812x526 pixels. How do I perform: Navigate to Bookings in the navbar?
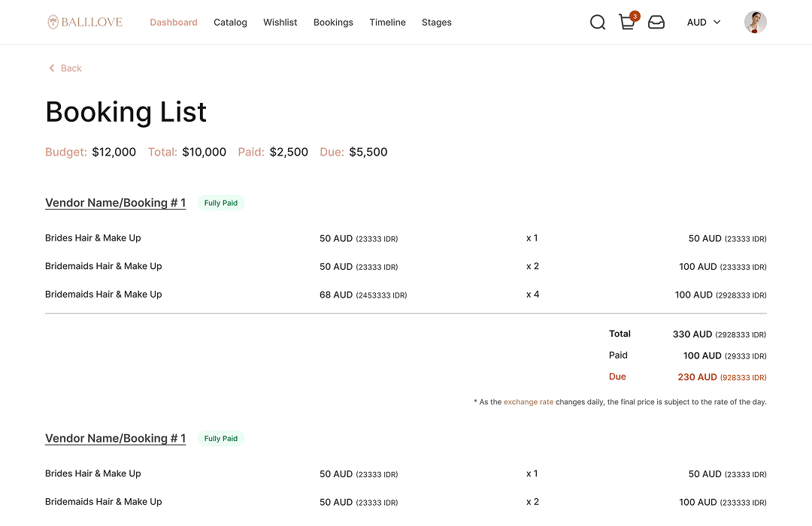click(x=333, y=23)
